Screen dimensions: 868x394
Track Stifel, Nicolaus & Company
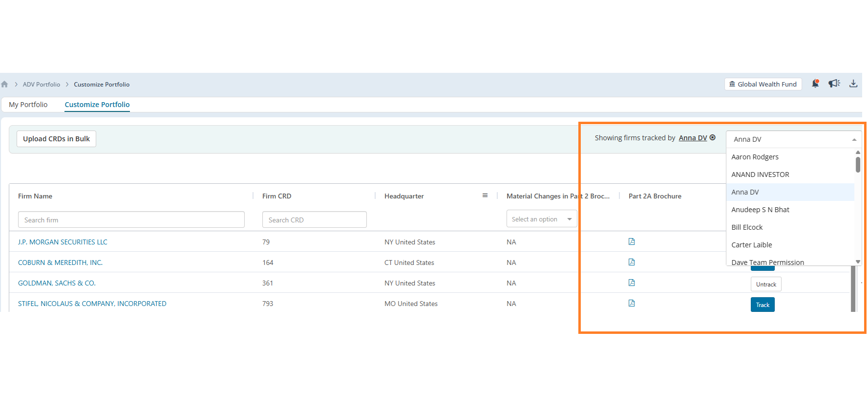click(762, 305)
